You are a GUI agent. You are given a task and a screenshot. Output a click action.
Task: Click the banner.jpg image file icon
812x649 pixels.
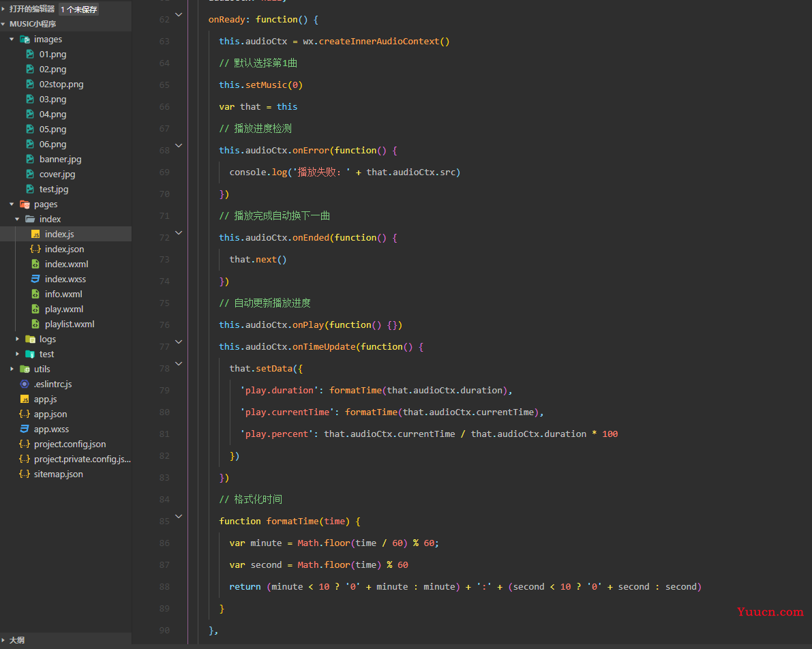coord(30,159)
